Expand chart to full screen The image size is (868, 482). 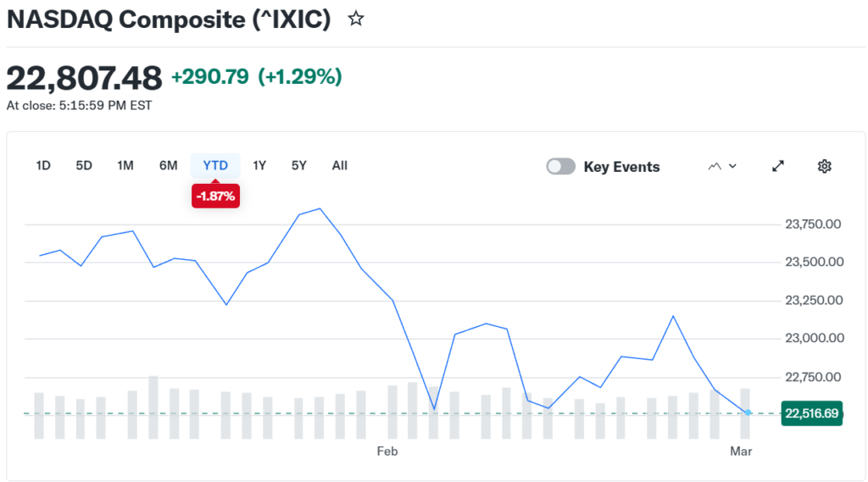[x=778, y=166]
